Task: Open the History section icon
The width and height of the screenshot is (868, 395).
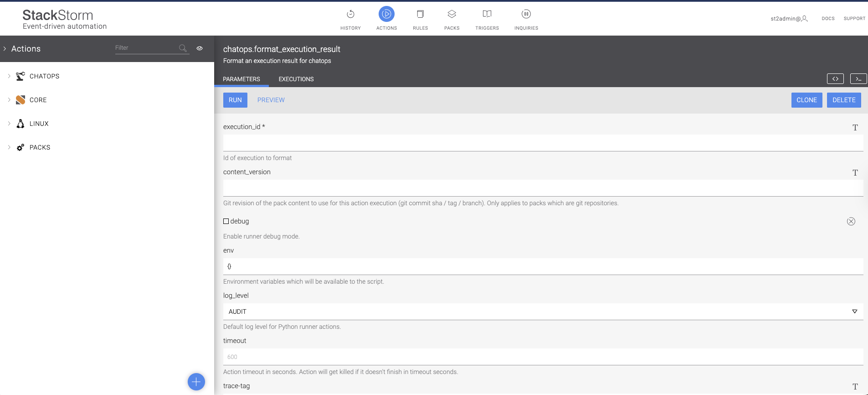Action: [350, 14]
